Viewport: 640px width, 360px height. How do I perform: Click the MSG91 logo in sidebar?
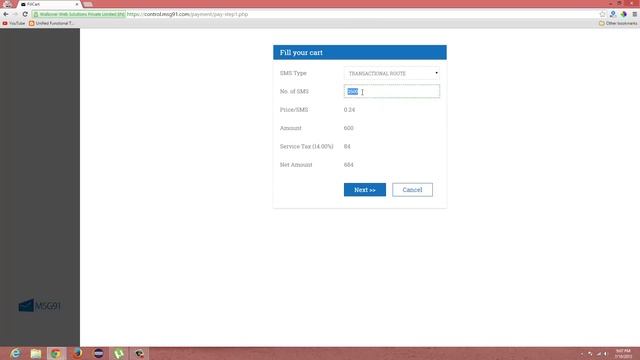40,305
